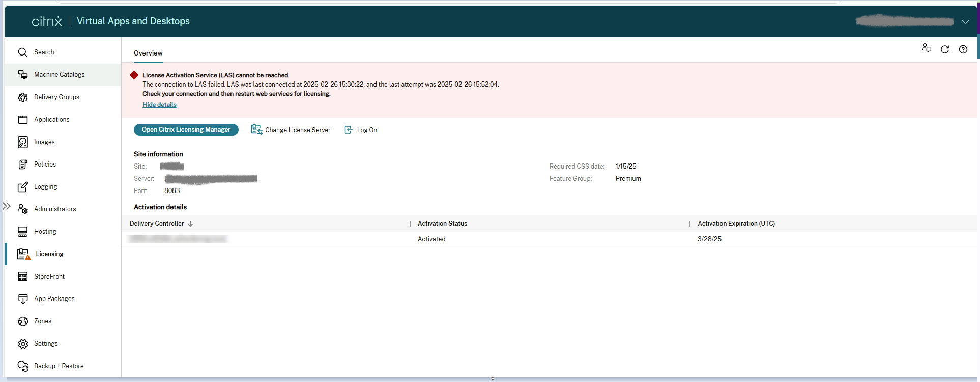Image resolution: width=980 pixels, height=382 pixels.
Task: Click the Applications window icon
Action: click(23, 120)
